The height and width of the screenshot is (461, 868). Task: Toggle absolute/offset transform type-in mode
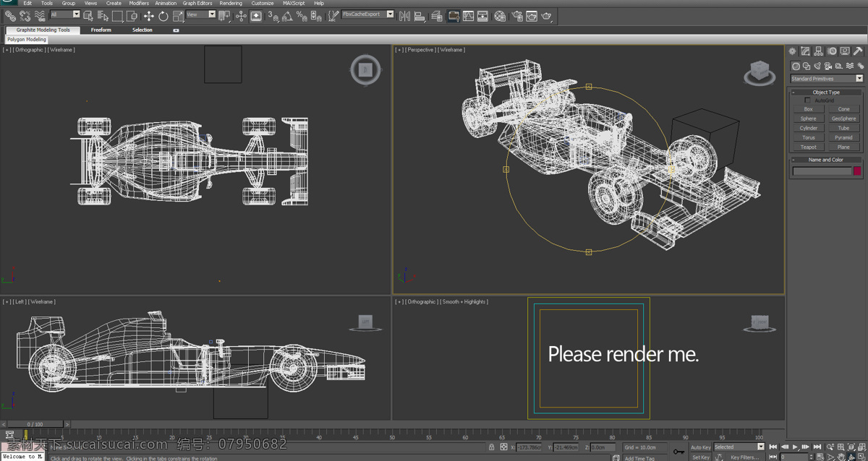[504, 447]
